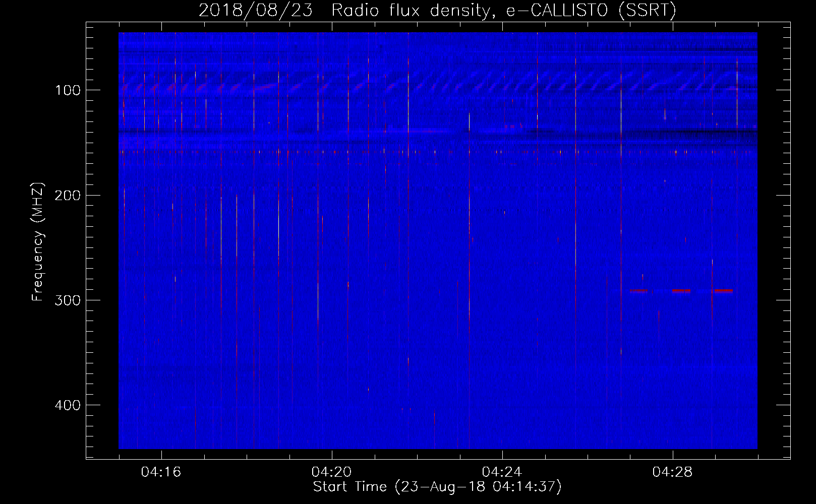
Task: Click the 04:24 time tick label
Action: 502,472
